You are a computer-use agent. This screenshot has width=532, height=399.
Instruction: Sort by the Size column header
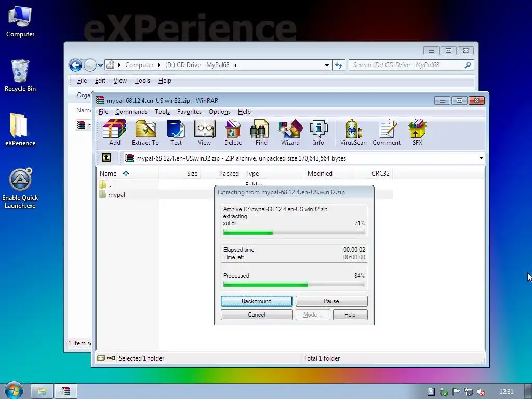point(179,174)
